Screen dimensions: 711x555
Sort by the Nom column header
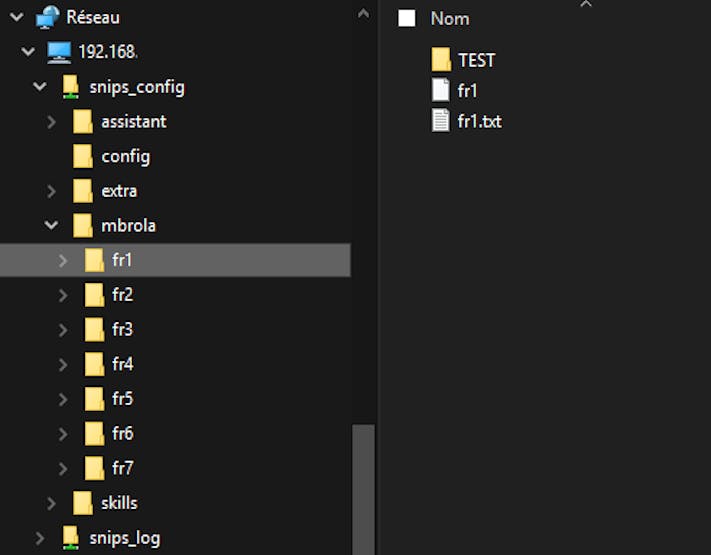(x=450, y=19)
